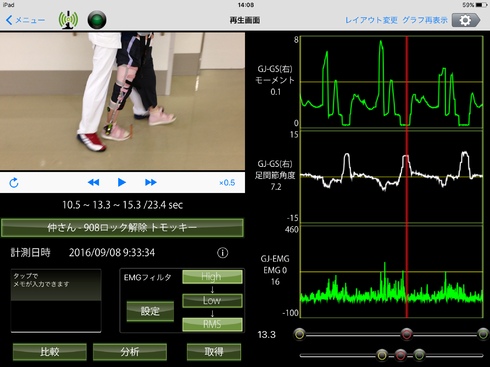
Task: Open the gear settings button
Action: [x=466, y=20]
